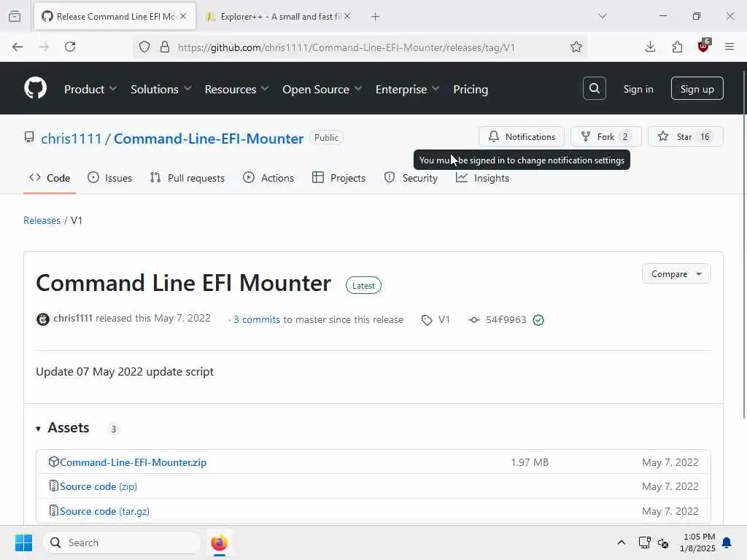Click the page vertical scrollbar

tap(743, 245)
